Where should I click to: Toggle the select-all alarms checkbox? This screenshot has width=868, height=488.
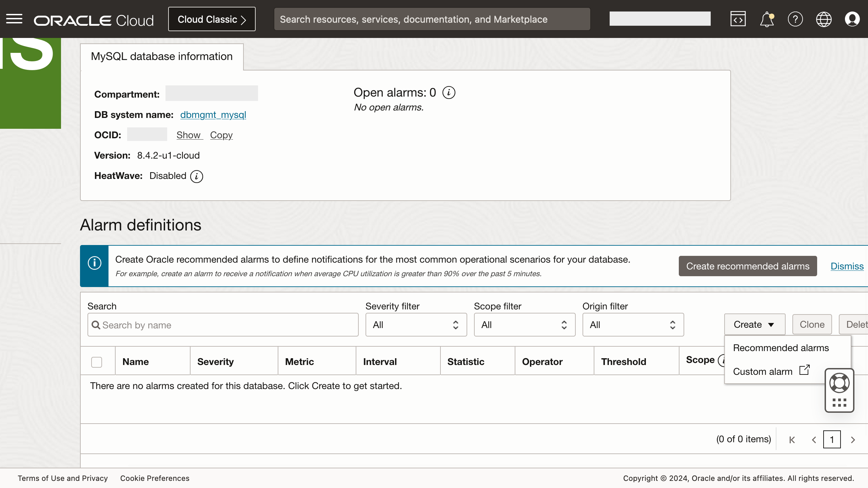[96, 362]
